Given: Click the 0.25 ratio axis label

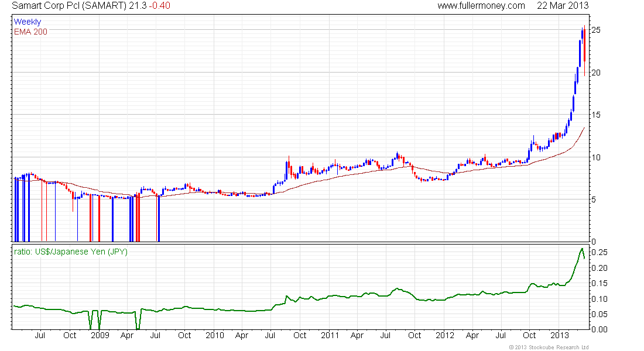Looking at the screenshot, I should 598,252.
